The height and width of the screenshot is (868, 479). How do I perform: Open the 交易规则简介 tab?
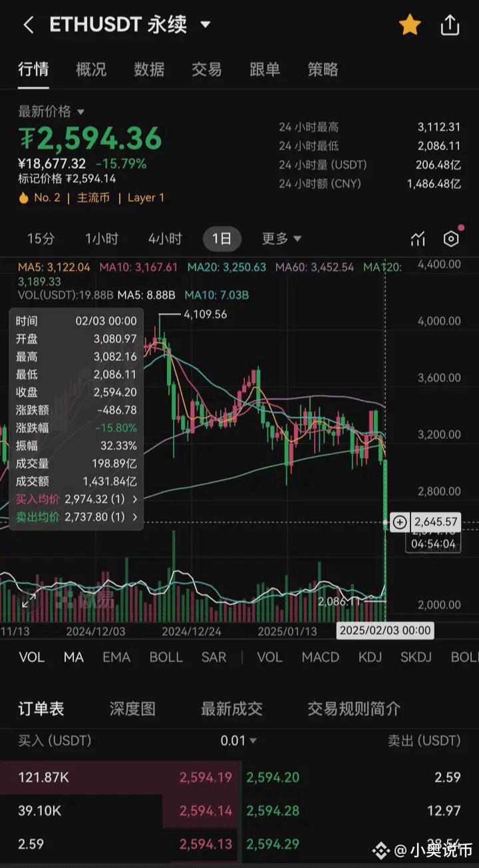pos(354,709)
